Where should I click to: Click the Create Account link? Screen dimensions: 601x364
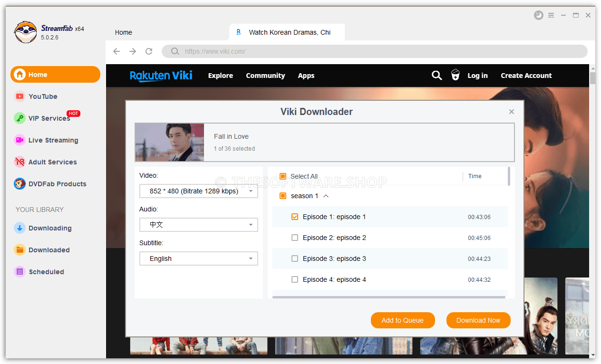point(526,76)
